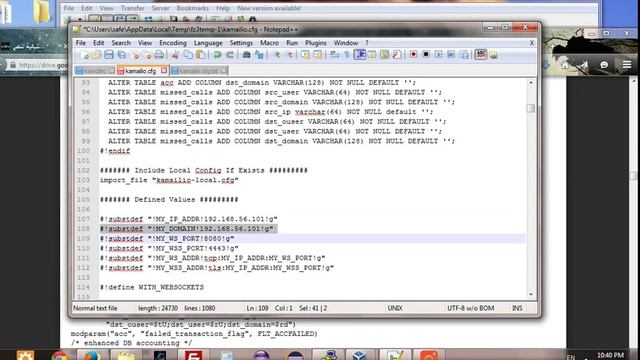Open Find with the binoculars icon

(x=246, y=55)
